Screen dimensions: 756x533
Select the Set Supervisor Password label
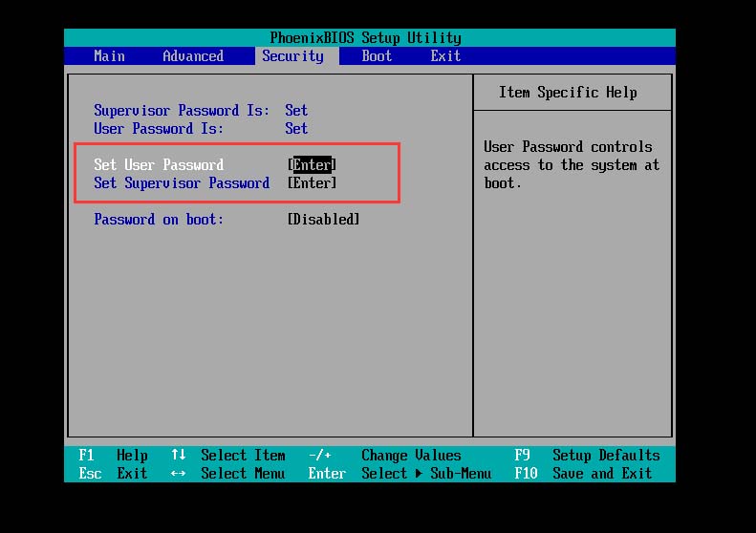182,183
